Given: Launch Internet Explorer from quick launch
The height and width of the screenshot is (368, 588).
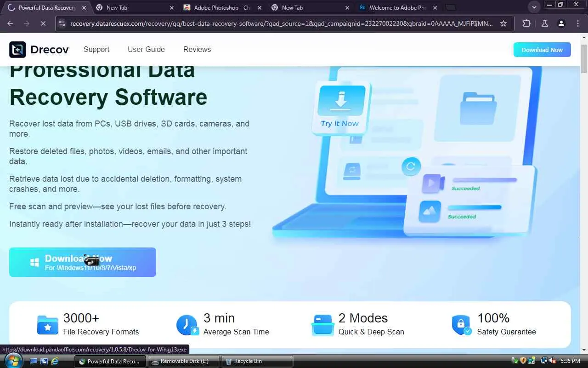Looking at the screenshot, I should [55, 362].
